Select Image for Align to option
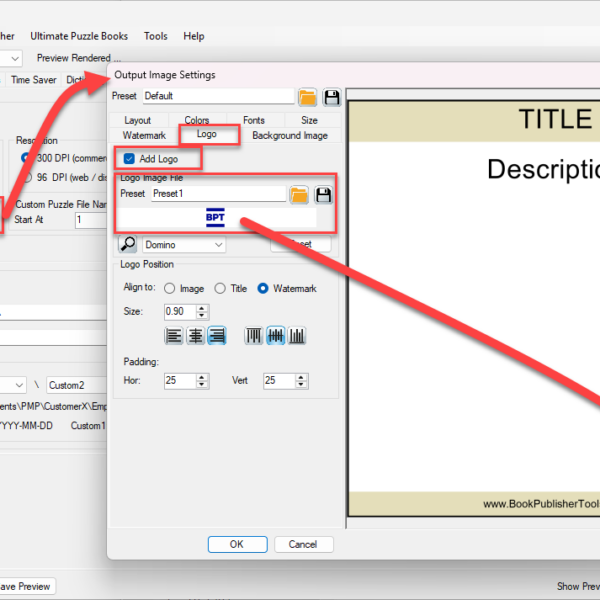 pyautogui.click(x=169, y=289)
